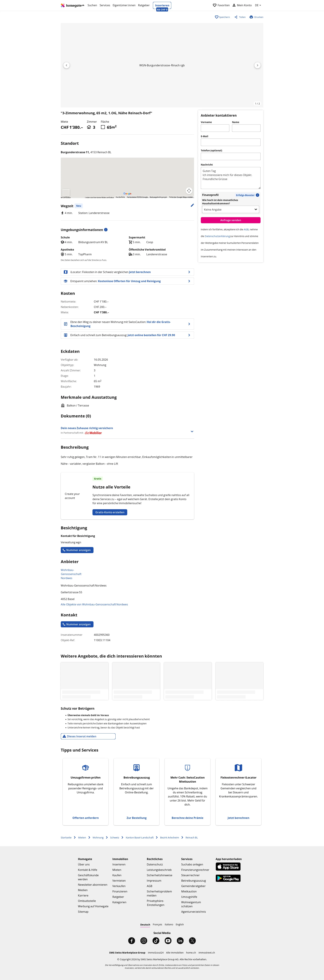Open the Suchen menu
324x980 pixels.
click(92, 5)
